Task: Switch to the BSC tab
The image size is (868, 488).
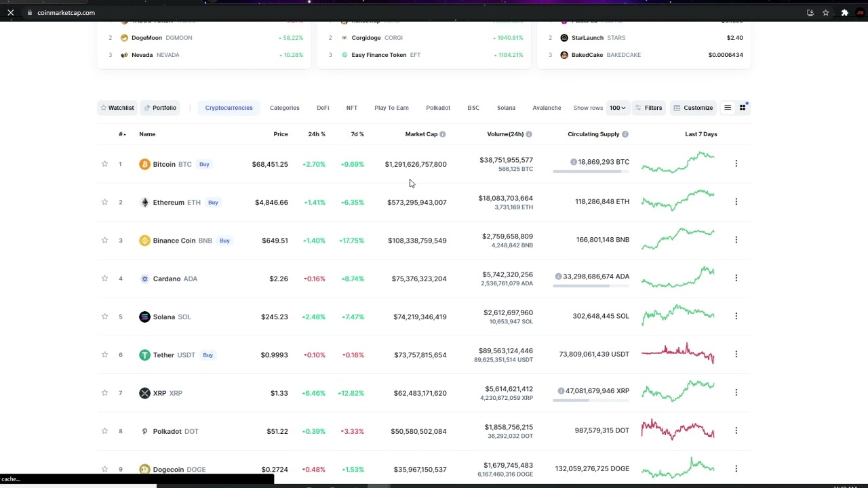Action: [x=473, y=108]
